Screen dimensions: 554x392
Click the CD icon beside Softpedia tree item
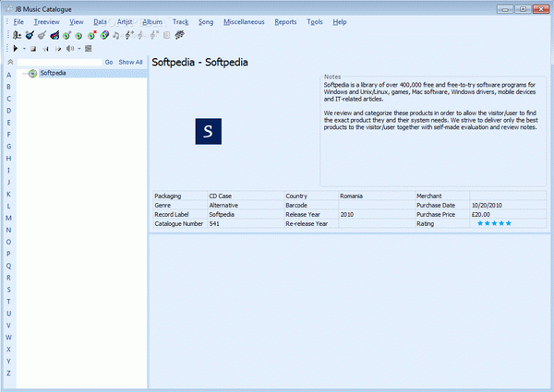(32, 74)
